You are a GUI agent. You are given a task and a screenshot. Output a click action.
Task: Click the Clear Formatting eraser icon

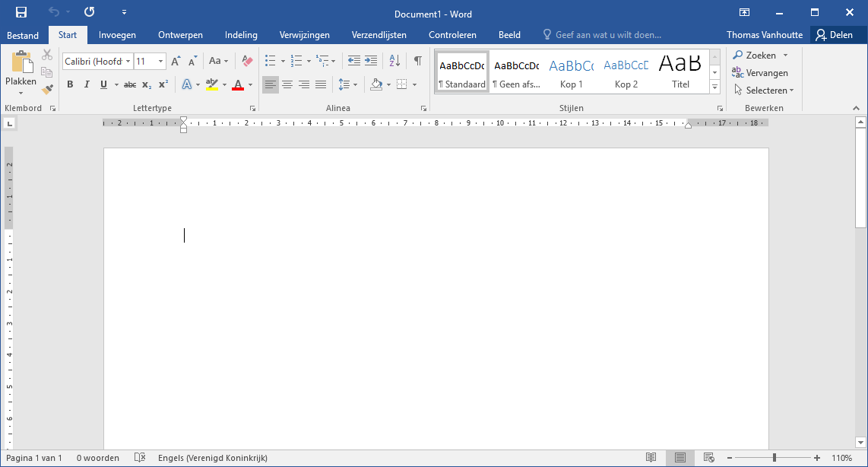pyautogui.click(x=246, y=61)
